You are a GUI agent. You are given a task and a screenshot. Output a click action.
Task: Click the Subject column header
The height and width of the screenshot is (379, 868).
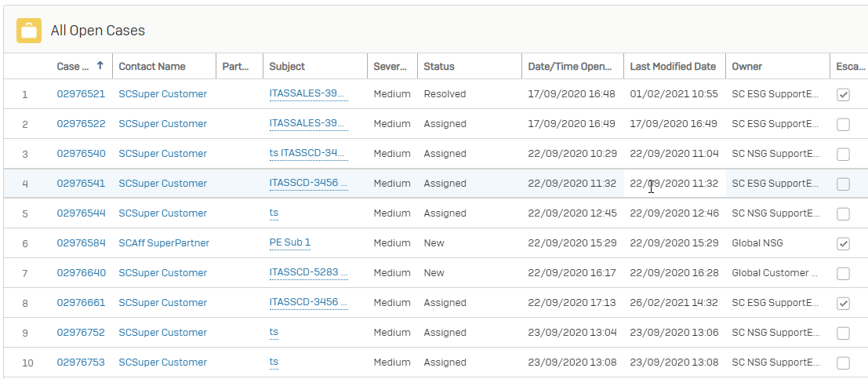pyautogui.click(x=287, y=67)
